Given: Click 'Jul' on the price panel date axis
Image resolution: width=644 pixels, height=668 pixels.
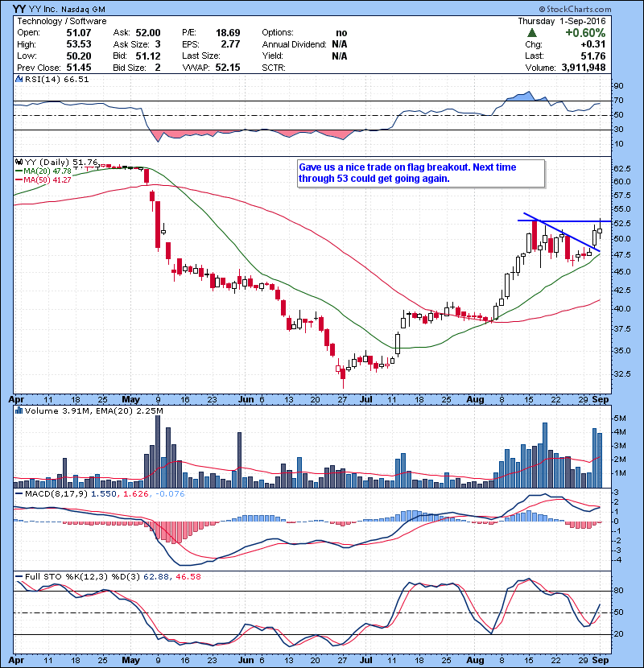Looking at the screenshot, I should click(366, 400).
